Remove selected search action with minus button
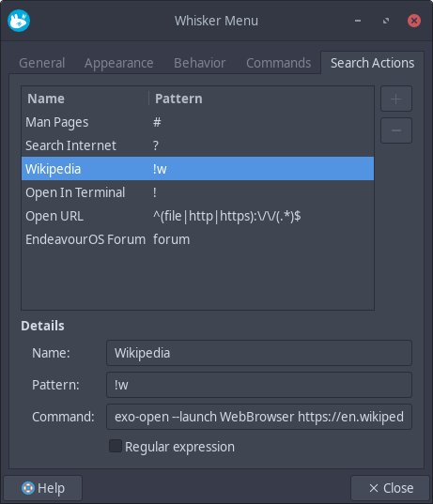The height and width of the screenshot is (504, 433). tap(396, 130)
